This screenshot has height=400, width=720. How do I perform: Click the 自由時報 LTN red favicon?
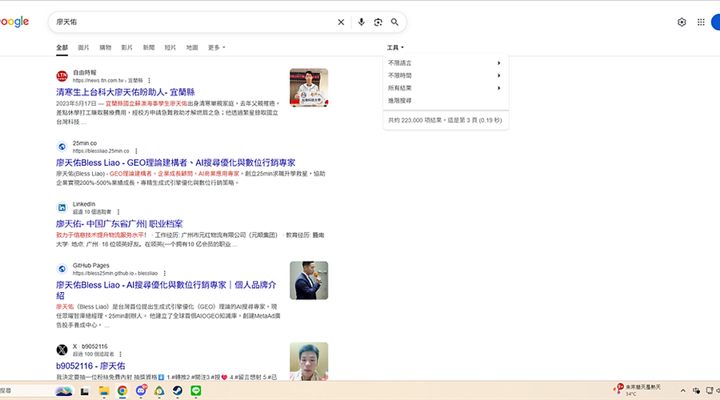click(x=62, y=76)
